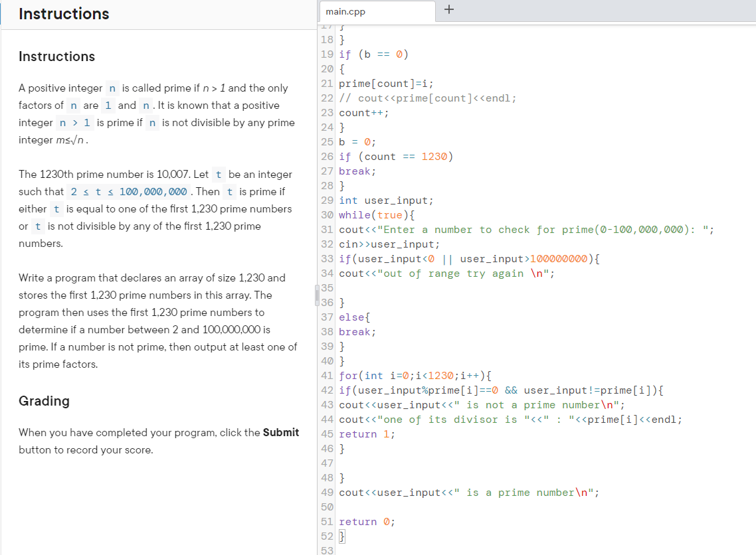Click the bold Submit text in Grading section
The height and width of the screenshot is (555, 756).
coord(280,432)
